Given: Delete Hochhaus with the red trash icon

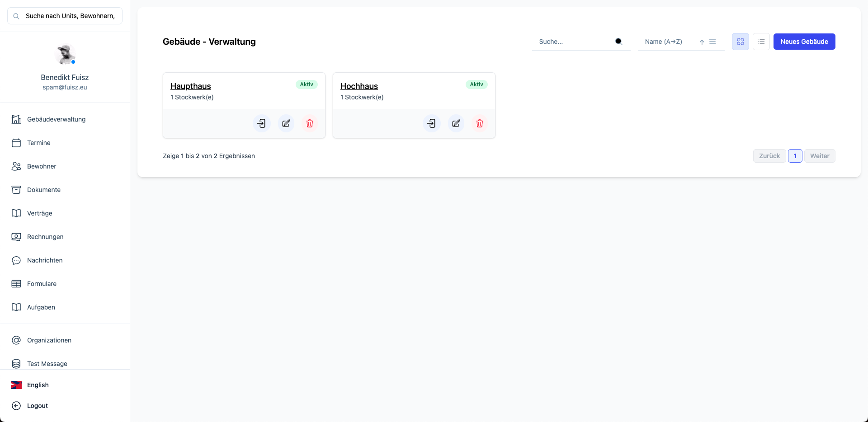Looking at the screenshot, I should 479,123.
